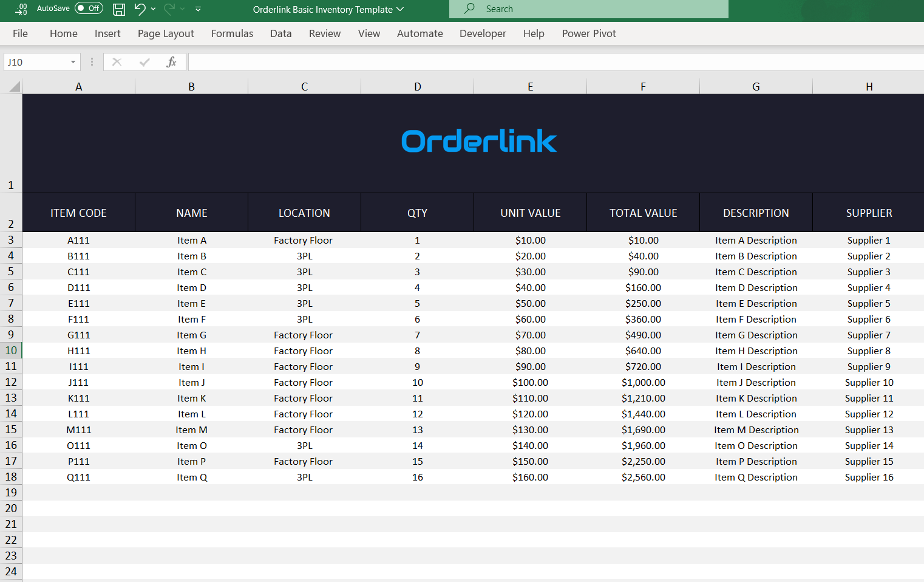The height and width of the screenshot is (582, 924).
Task: Open the File menu
Action: pos(20,33)
